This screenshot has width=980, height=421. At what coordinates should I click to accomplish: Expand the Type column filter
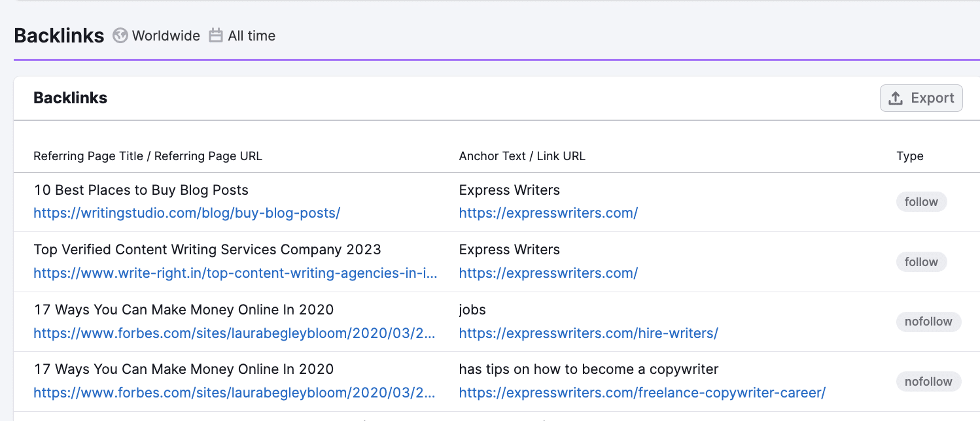pyautogui.click(x=910, y=156)
